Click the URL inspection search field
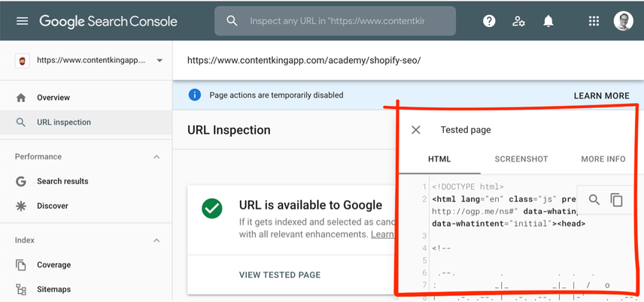This screenshot has width=644, height=302. coord(335,21)
